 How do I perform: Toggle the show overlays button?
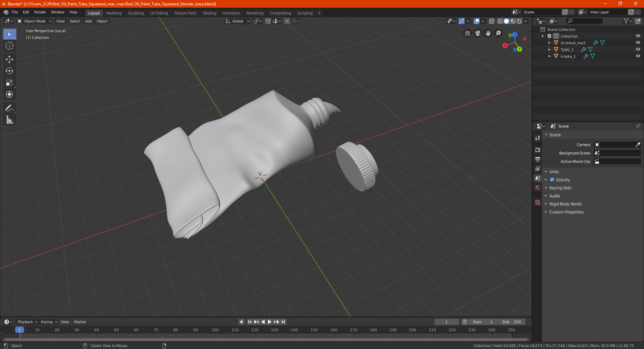pyautogui.click(x=477, y=21)
